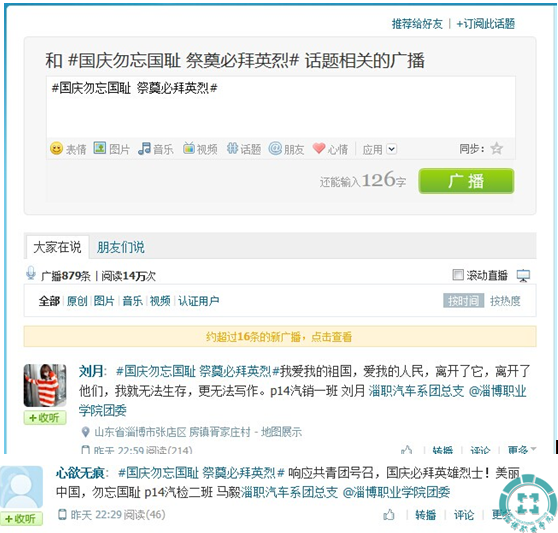The height and width of the screenshot is (533, 558).
Task: Insert an emoticon with the 表情 smiley icon
Action: pos(56,148)
